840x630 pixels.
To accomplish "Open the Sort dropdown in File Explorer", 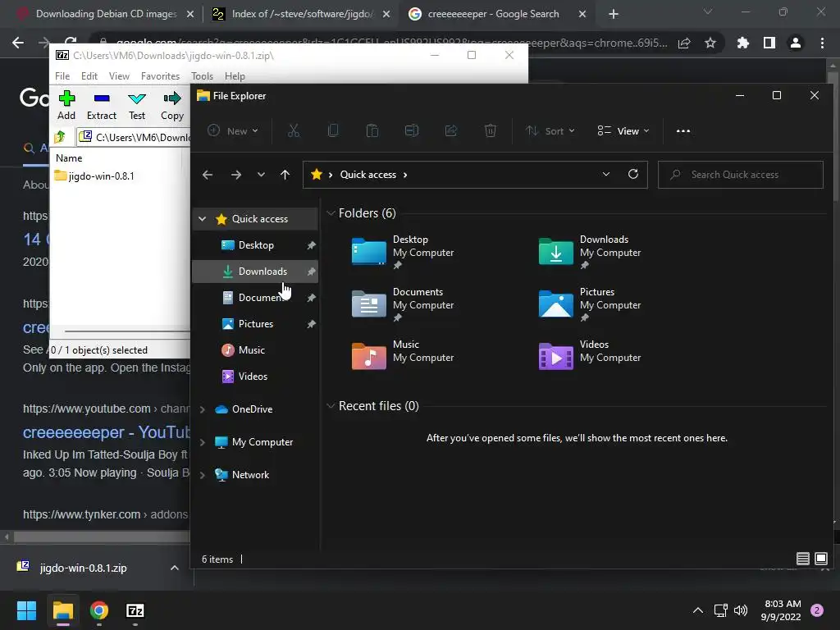I will click(x=550, y=130).
